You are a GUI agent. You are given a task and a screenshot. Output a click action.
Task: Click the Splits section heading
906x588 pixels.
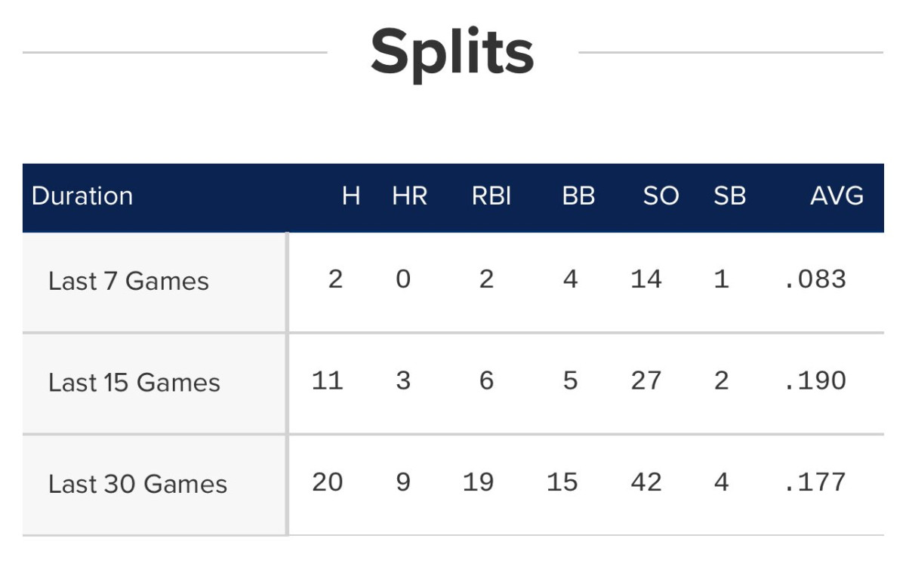[x=452, y=53]
